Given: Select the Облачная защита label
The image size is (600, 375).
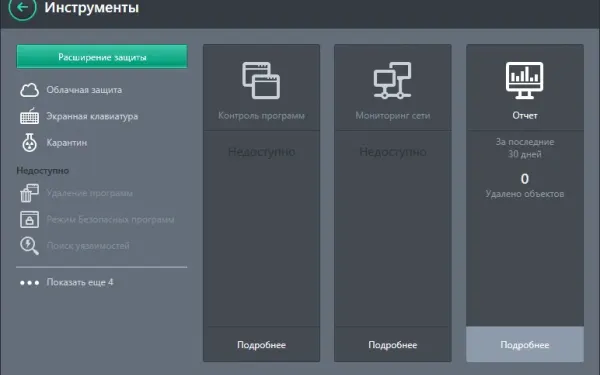Looking at the screenshot, I should pyautogui.click(x=84, y=90).
